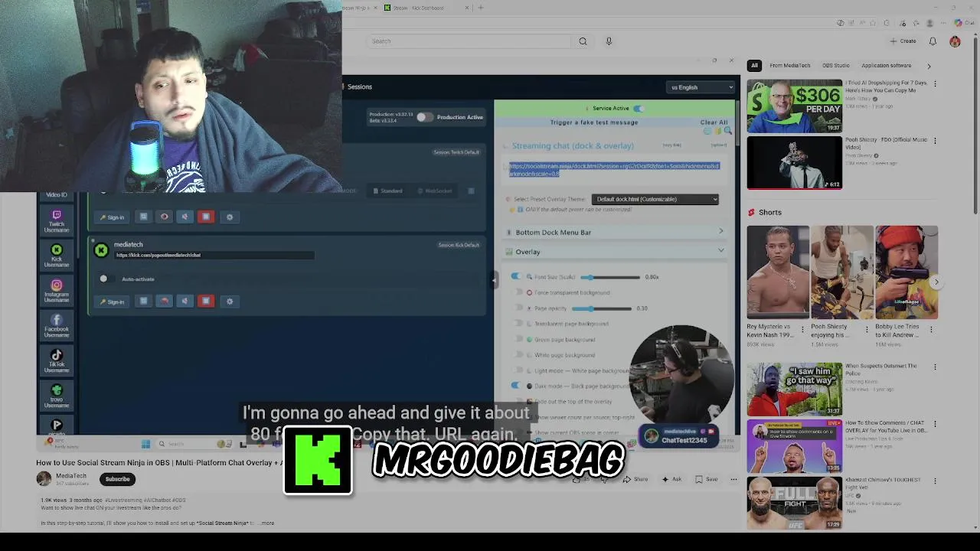Open YouTube notifications bell

[933, 41]
